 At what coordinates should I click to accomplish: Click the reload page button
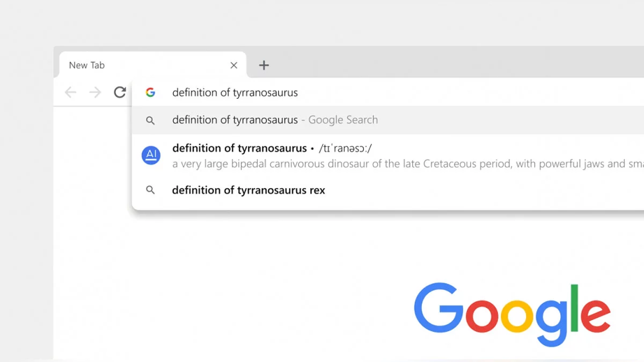coord(120,92)
